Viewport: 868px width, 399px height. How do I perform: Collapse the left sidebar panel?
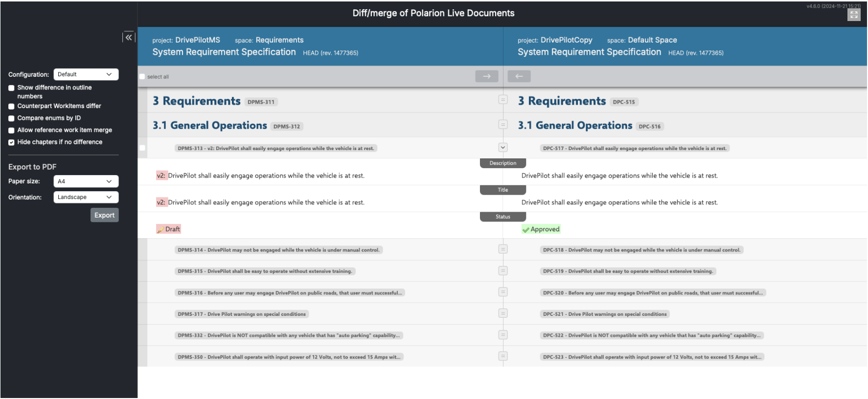129,37
